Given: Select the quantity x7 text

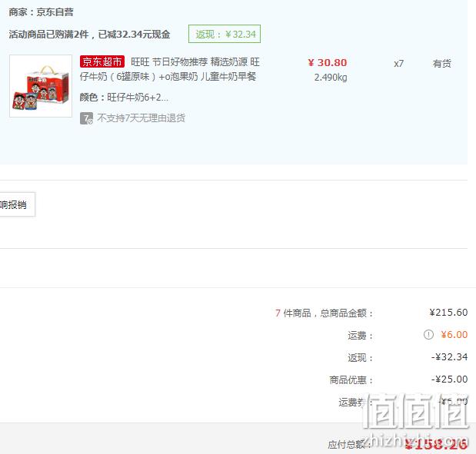Looking at the screenshot, I should pos(398,64).
